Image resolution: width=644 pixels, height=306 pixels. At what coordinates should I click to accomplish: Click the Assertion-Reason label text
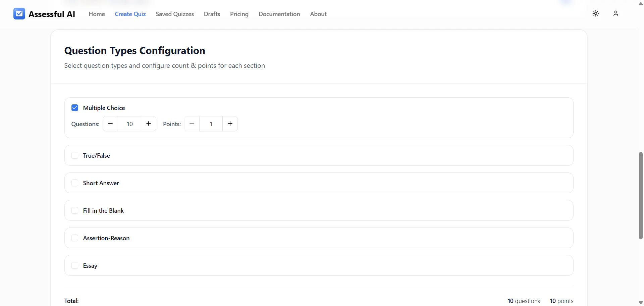(106, 238)
